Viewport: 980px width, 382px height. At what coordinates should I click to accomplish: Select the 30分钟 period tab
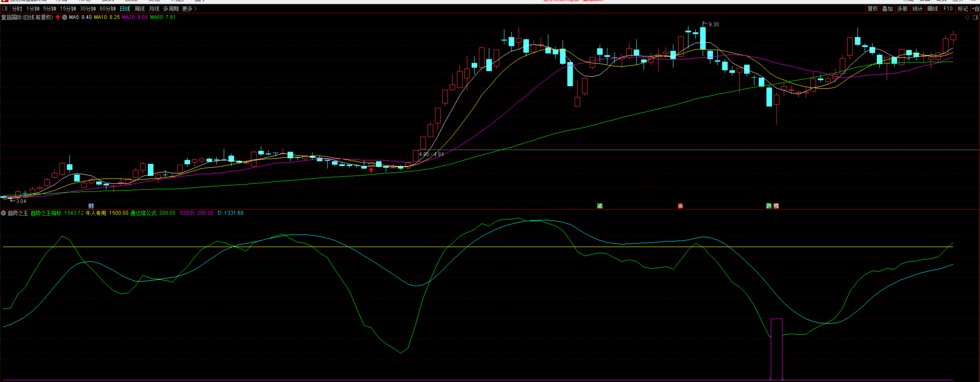[87, 8]
